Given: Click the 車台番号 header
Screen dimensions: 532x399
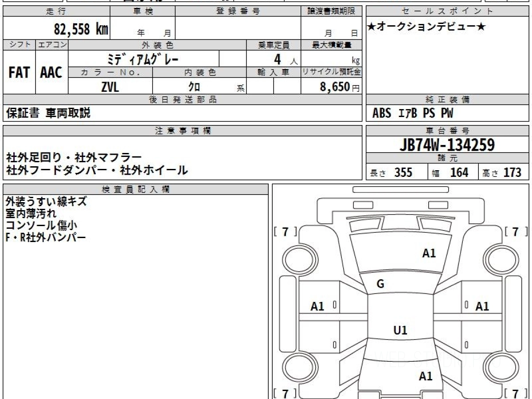Looking at the screenshot, I should (448, 131).
